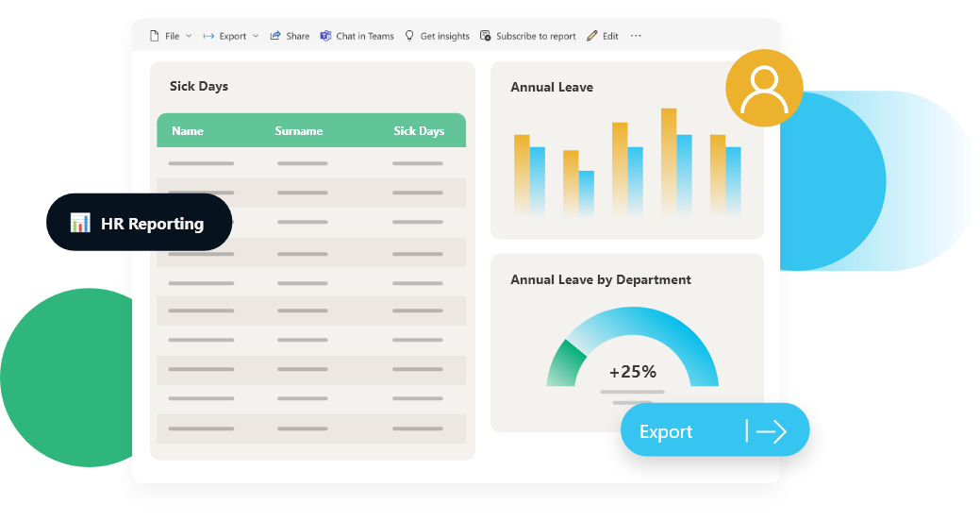Click the Export arrow icon in toolbar
This screenshot has height=521, width=980.
click(208, 36)
